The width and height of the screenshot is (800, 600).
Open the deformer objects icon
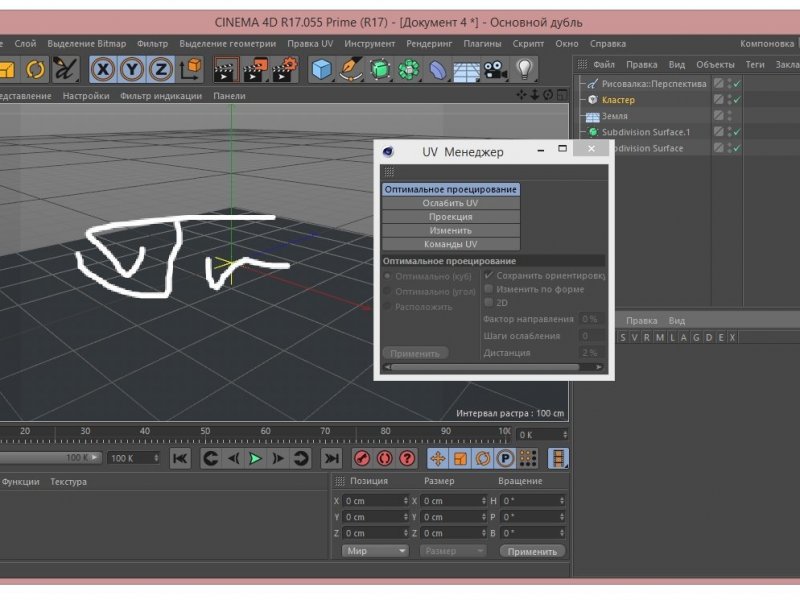tap(438, 69)
